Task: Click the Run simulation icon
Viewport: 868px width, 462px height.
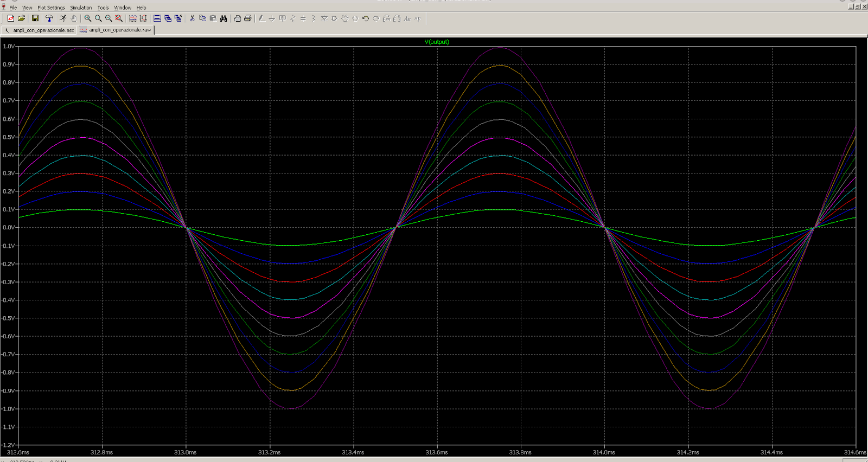Action: click(x=63, y=18)
